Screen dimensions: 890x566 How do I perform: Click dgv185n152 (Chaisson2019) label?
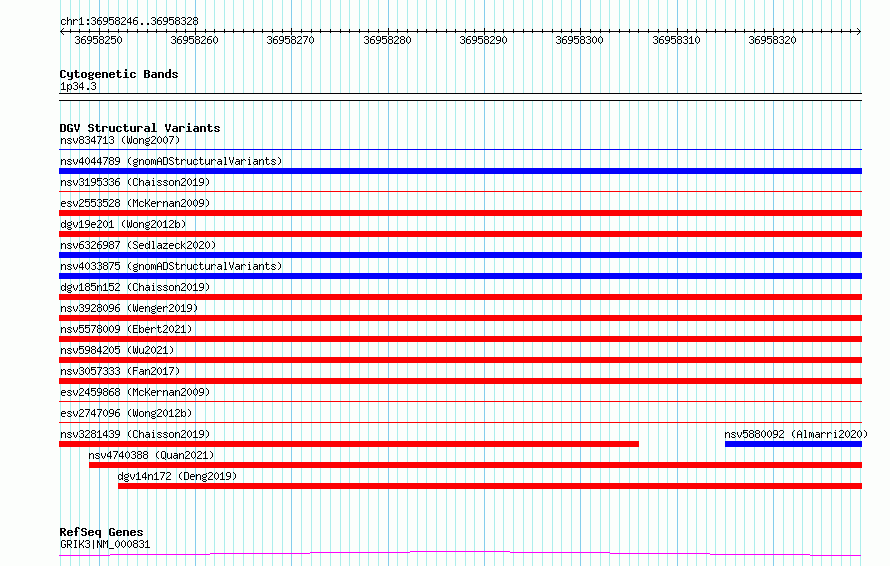(135, 287)
